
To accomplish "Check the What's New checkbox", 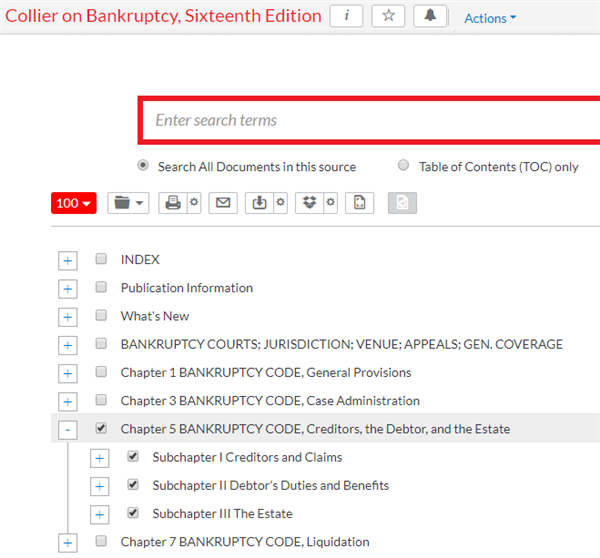I will click(101, 315).
